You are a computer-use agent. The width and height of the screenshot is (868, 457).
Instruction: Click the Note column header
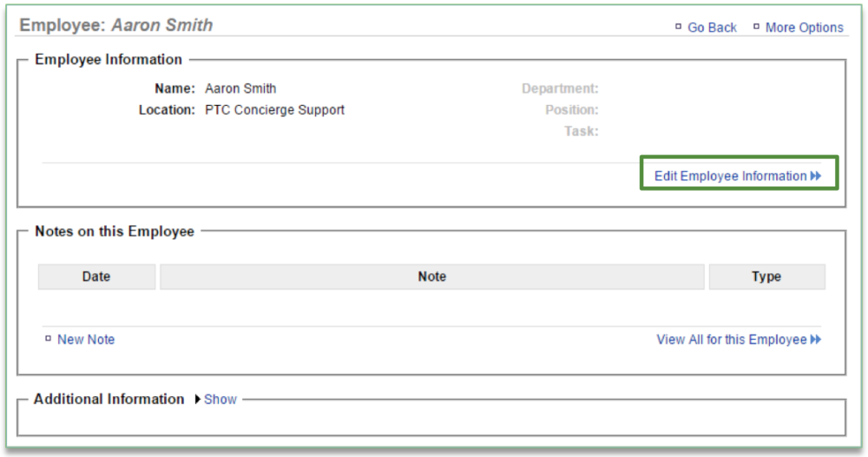click(431, 277)
